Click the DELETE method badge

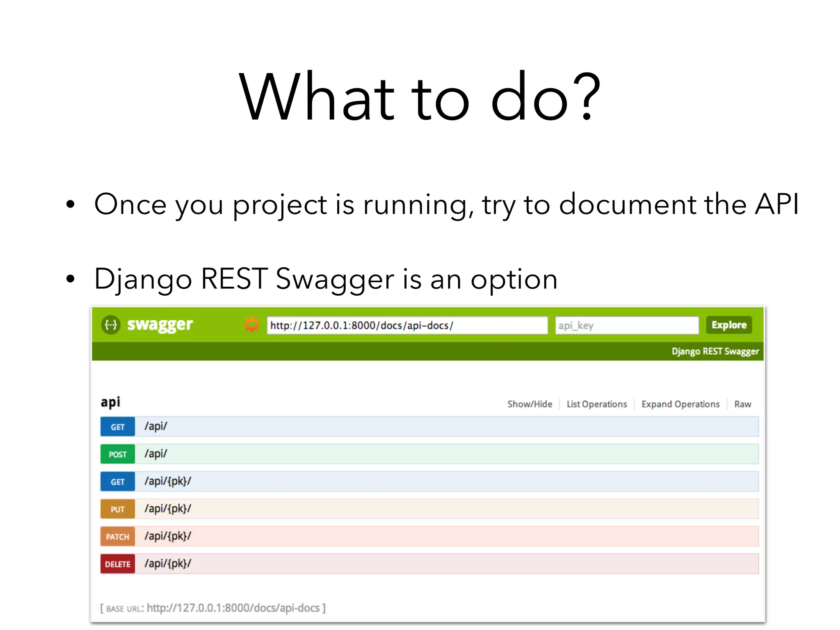coord(118,564)
